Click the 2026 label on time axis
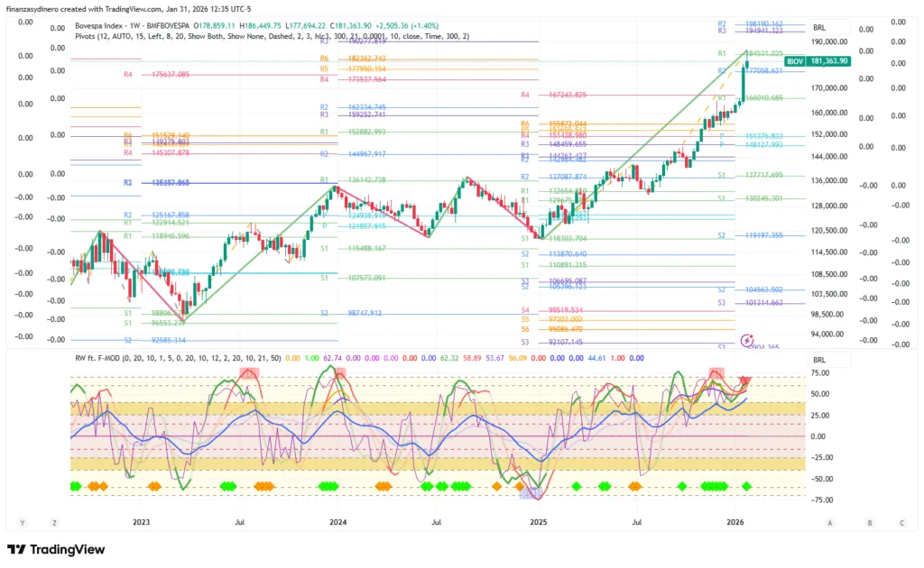 point(735,522)
